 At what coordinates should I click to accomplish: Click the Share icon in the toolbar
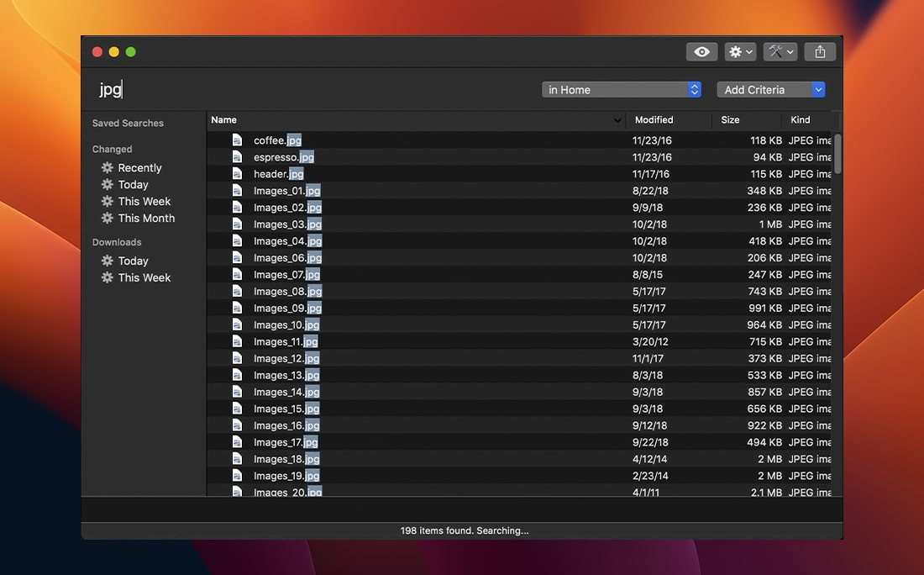pyautogui.click(x=820, y=51)
